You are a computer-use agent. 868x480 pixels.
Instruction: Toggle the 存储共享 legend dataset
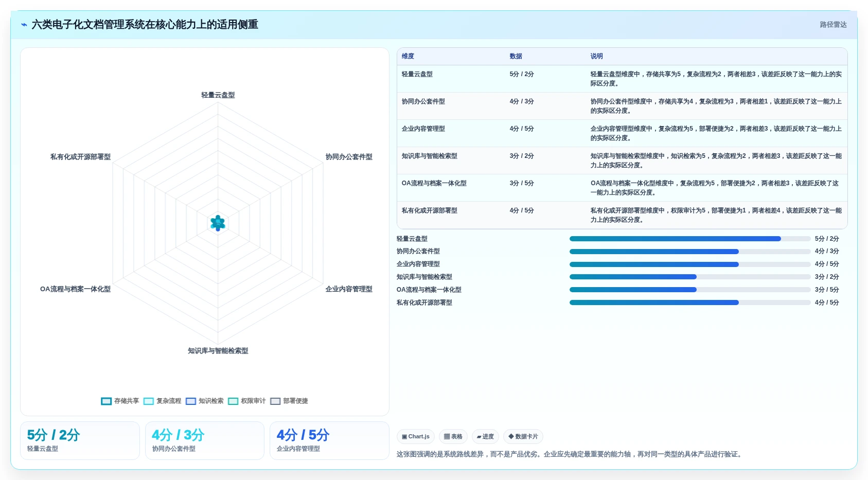coord(120,401)
